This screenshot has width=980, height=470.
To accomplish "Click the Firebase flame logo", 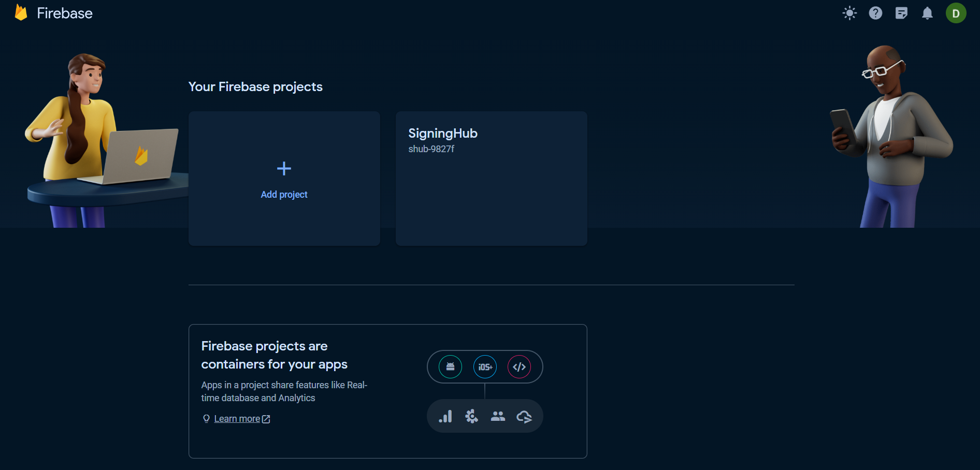I will click(21, 12).
